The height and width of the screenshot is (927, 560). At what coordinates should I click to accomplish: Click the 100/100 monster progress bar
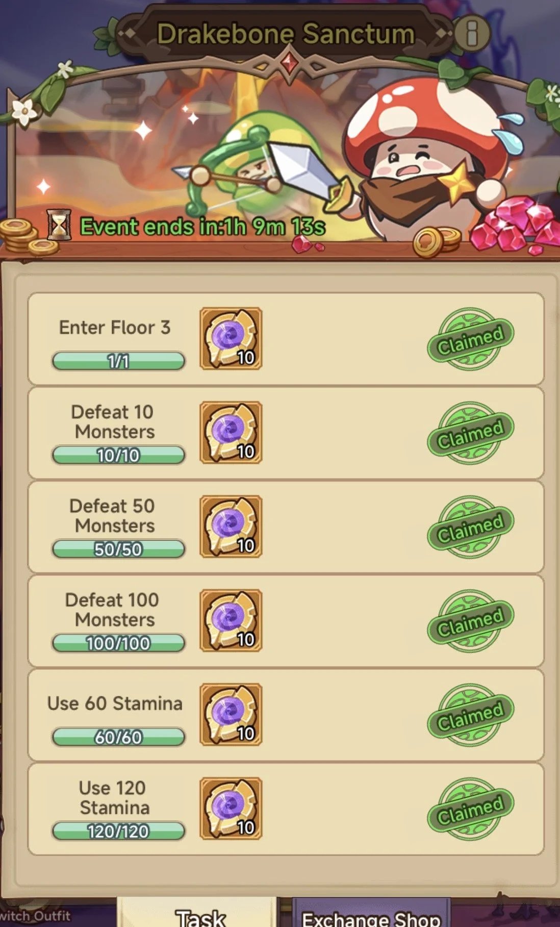(118, 643)
